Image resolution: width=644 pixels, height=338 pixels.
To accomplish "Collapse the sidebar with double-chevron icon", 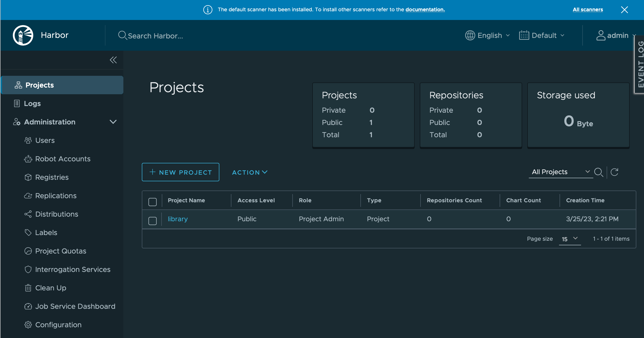I will click(x=113, y=60).
